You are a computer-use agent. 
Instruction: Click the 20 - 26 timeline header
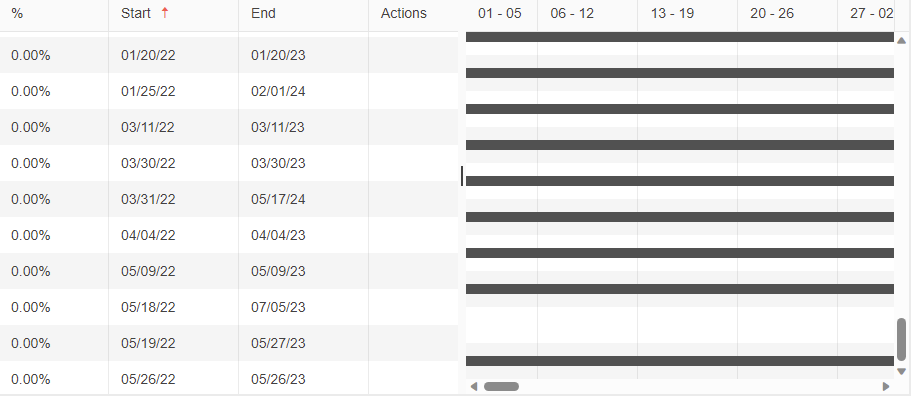[x=772, y=13]
